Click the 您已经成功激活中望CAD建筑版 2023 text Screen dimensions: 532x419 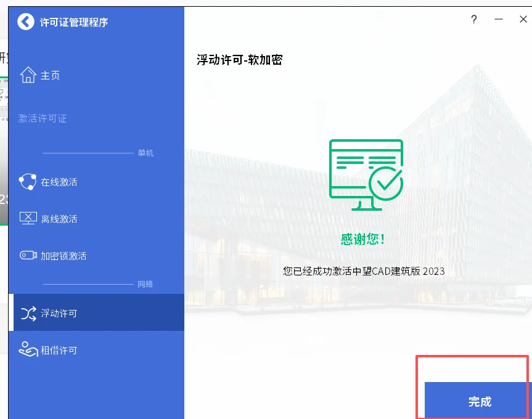click(364, 271)
